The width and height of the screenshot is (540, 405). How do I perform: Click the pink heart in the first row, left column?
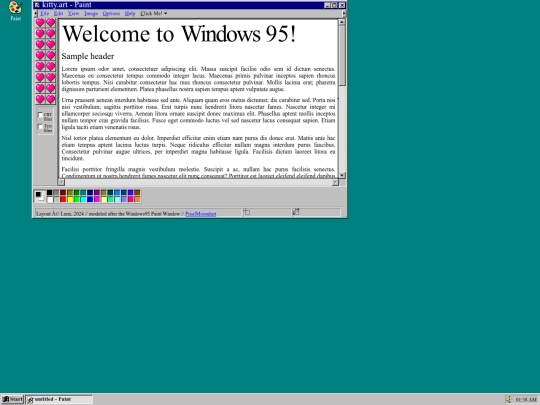point(40,23)
